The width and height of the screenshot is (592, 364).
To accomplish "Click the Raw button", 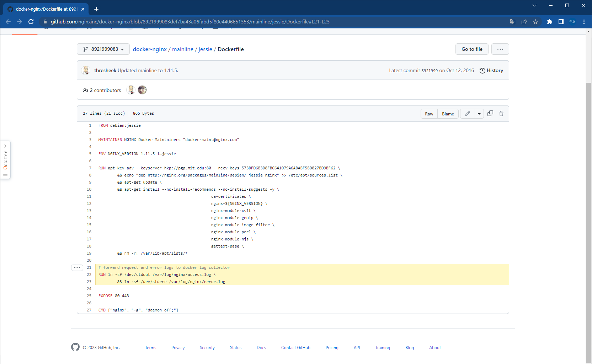I will point(429,114).
